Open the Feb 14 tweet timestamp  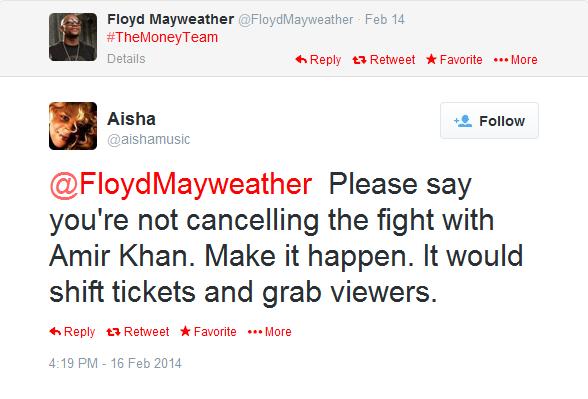385,19
